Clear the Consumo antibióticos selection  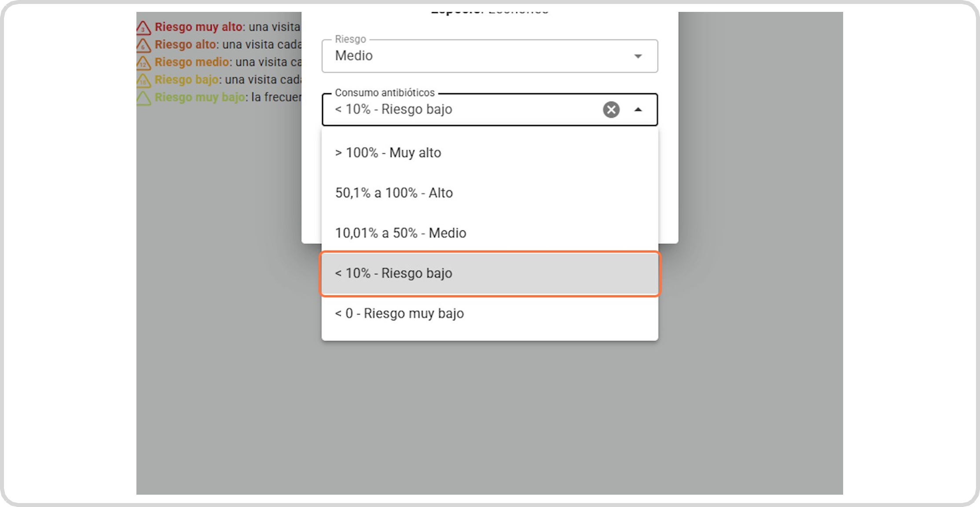point(611,110)
